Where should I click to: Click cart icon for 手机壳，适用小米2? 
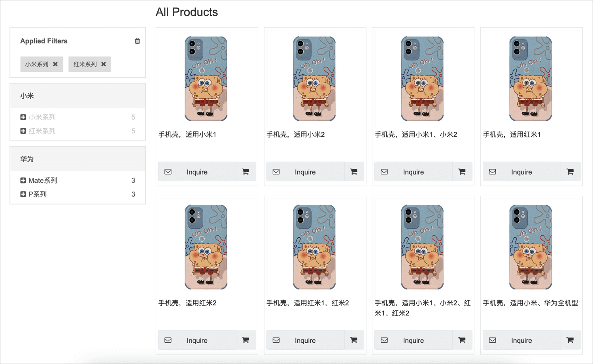[x=354, y=172]
